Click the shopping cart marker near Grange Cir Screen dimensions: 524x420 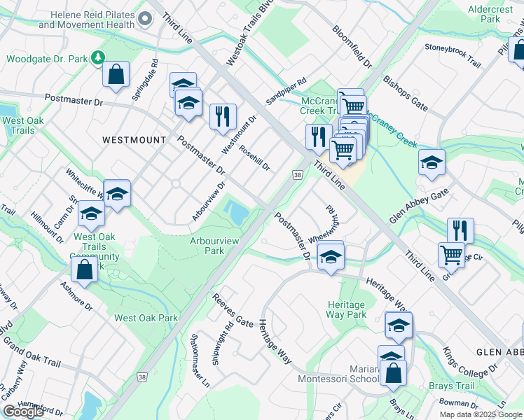[451, 256]
